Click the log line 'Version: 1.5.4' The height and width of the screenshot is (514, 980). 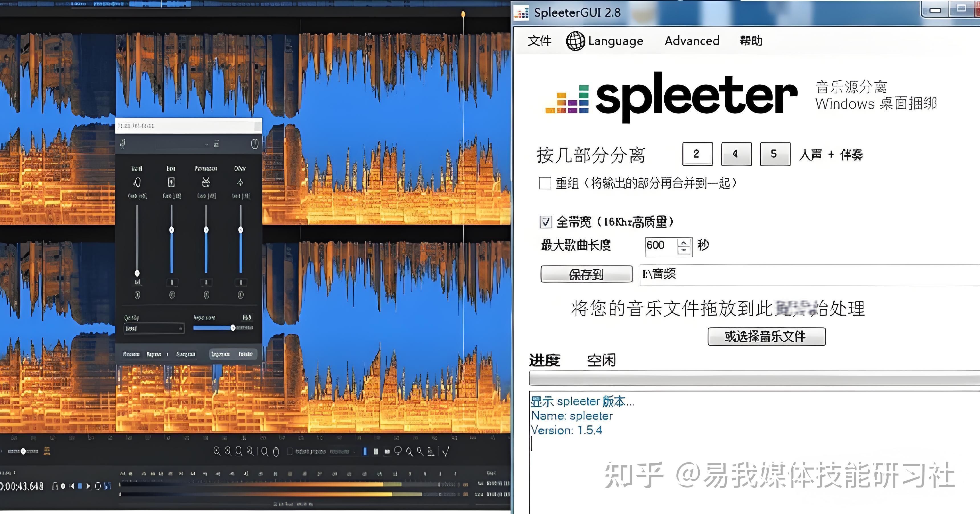click(566, 430)
